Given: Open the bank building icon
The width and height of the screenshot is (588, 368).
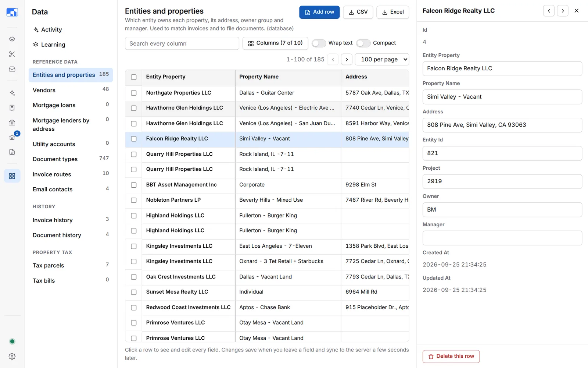Looking at the screenshot, I should tap(12, 123).
